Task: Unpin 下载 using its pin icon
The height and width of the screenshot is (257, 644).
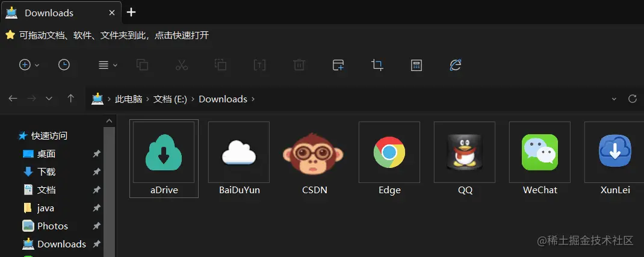Action: pos(96,172)
